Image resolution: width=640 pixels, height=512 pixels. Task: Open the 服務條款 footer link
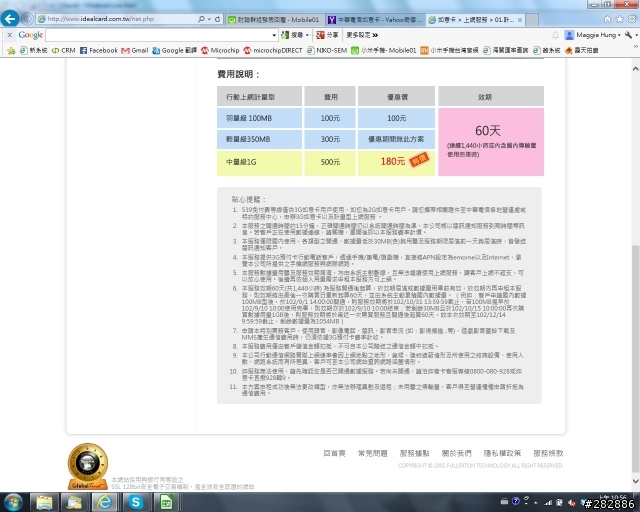pyautogui.click(x=548, y=453)
